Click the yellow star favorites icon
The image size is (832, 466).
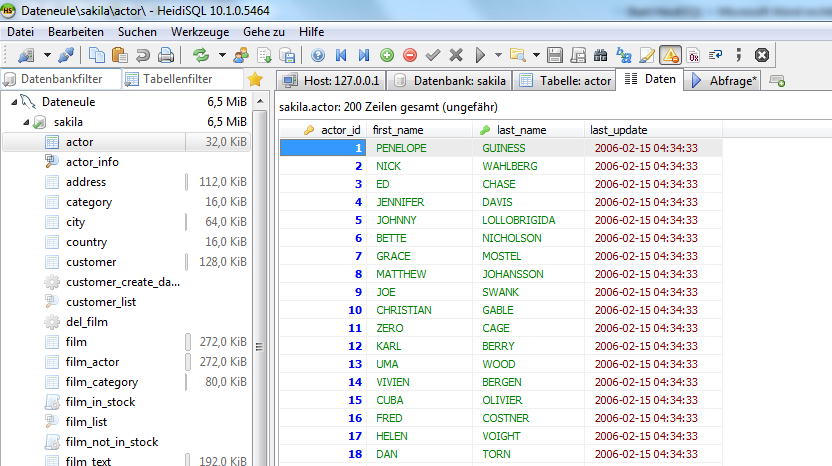(x=255, y=80)
